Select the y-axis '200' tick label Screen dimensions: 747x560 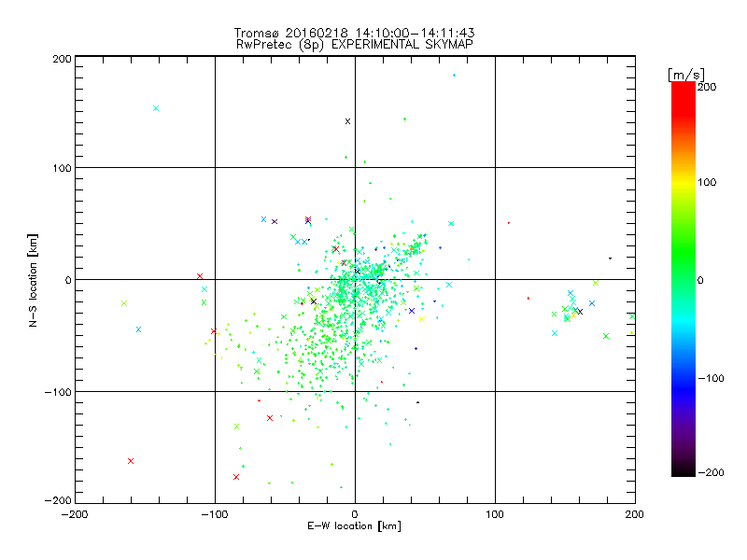[62, 59]
